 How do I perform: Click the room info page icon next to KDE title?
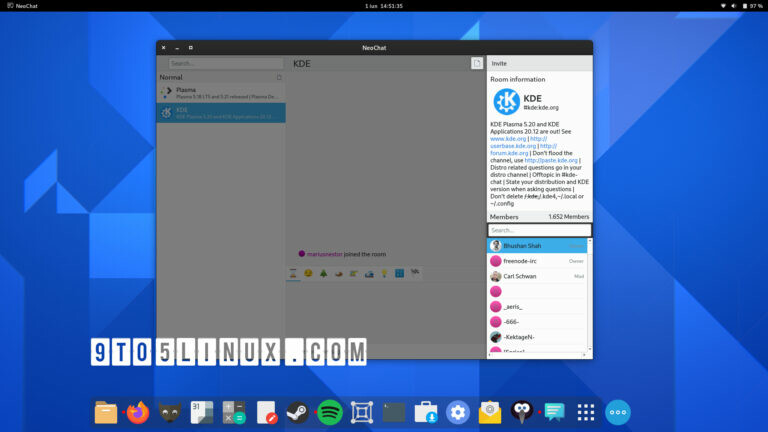(477, 63)
